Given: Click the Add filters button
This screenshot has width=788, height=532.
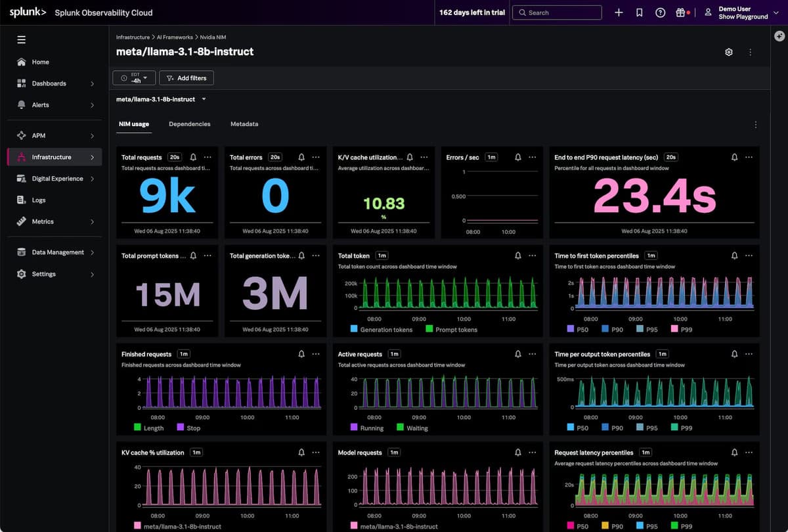Looking at the screenshot, I should pos(186,78).
